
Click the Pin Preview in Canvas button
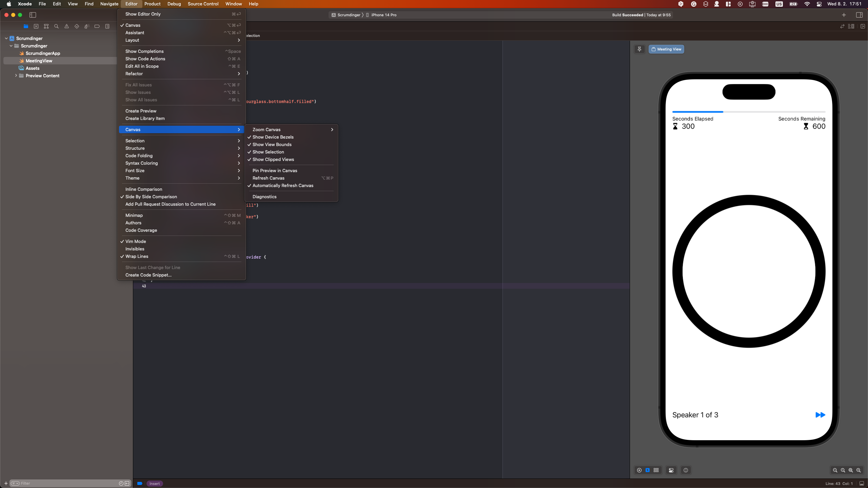click(275, 170)
